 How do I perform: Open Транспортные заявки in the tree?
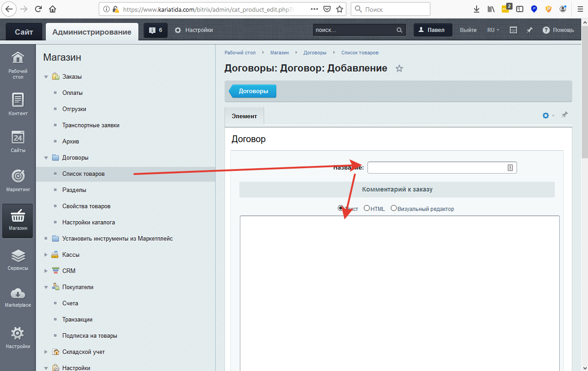(x=91, y=125)
